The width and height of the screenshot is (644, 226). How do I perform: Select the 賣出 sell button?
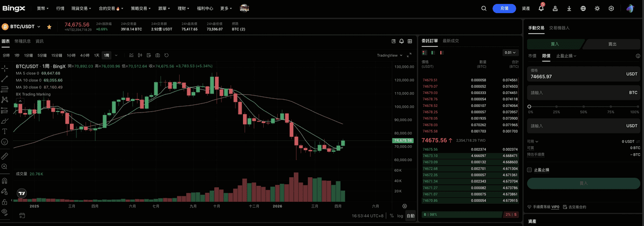pyautogui.click(x=612, y=44)
